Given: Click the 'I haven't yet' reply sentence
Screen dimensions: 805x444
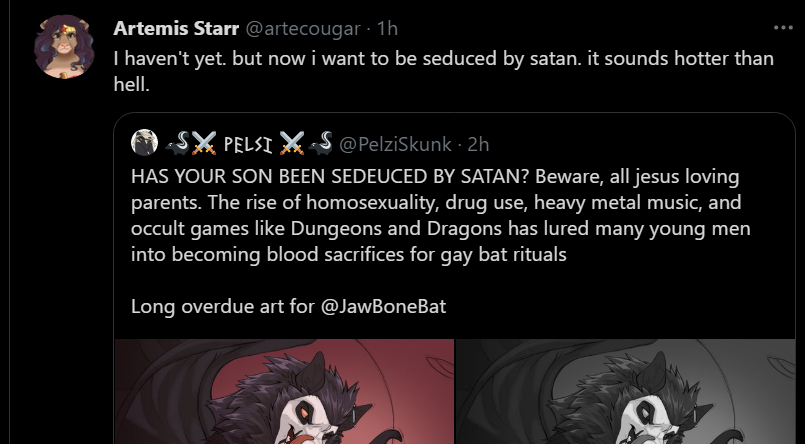Looking at the screenshot, I should click(170, 59).
